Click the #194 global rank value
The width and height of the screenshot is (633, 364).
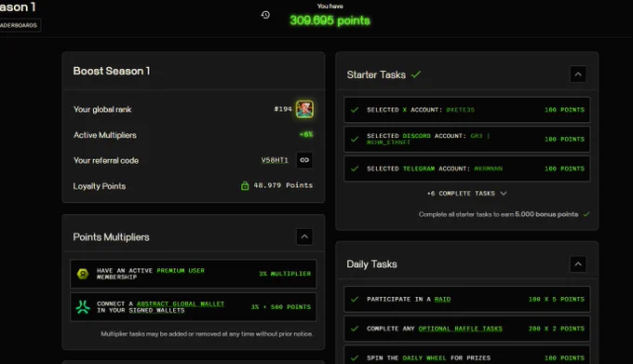click(283, 109)
